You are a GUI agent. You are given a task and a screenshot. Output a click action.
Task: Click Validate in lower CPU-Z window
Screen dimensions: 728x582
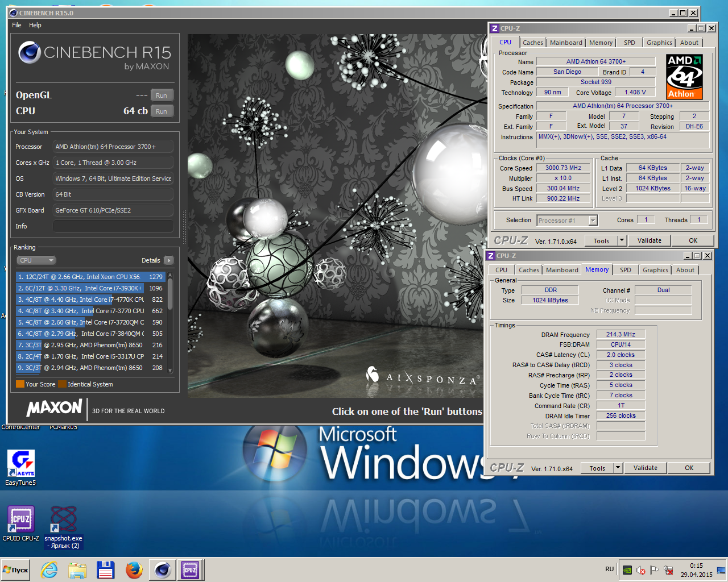tap(646, 468)
